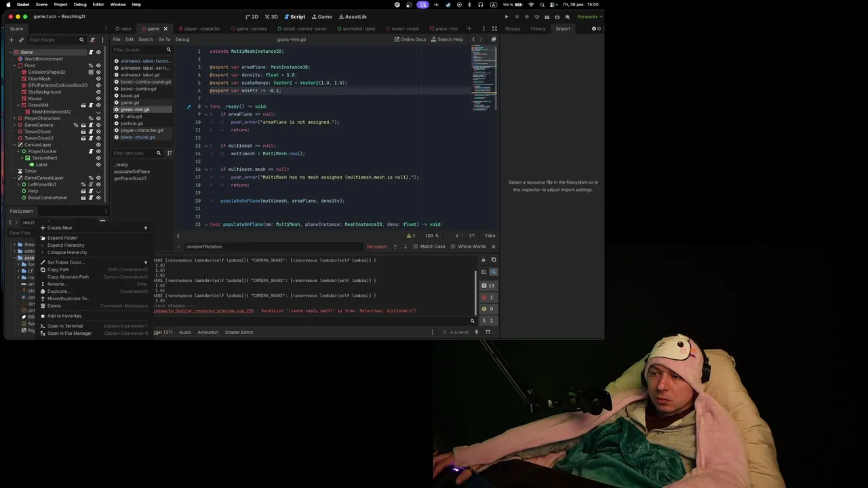The width and height of the screenshot is (868, 488).
Task: Open Online Docs
Action: tap(410, 39)
